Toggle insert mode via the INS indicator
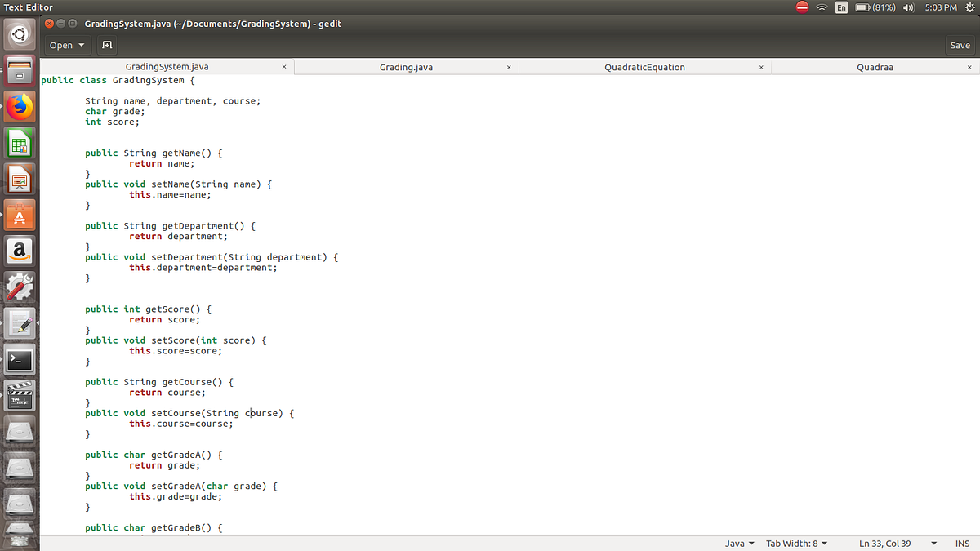980x551 pixels. coord(962,543)
